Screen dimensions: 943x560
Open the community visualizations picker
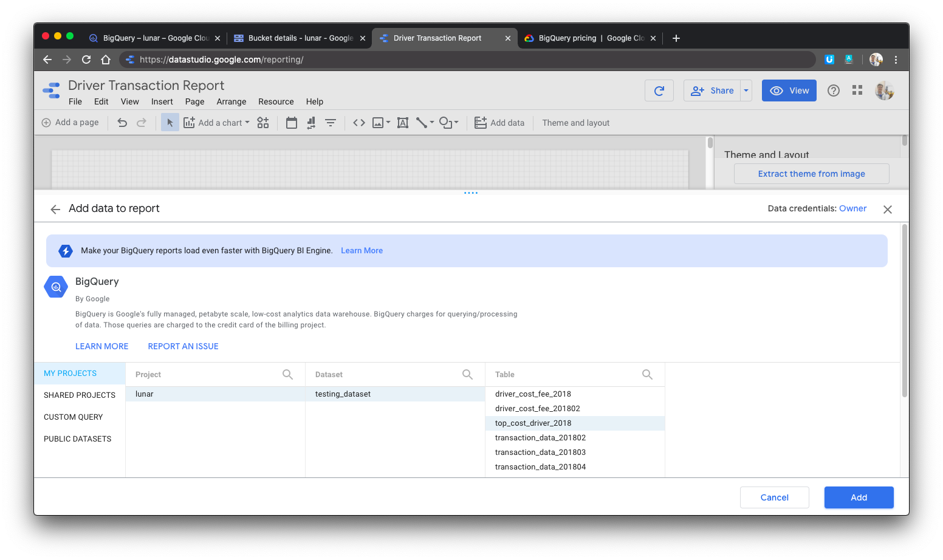pyautogui.click(x=263, y=122)
